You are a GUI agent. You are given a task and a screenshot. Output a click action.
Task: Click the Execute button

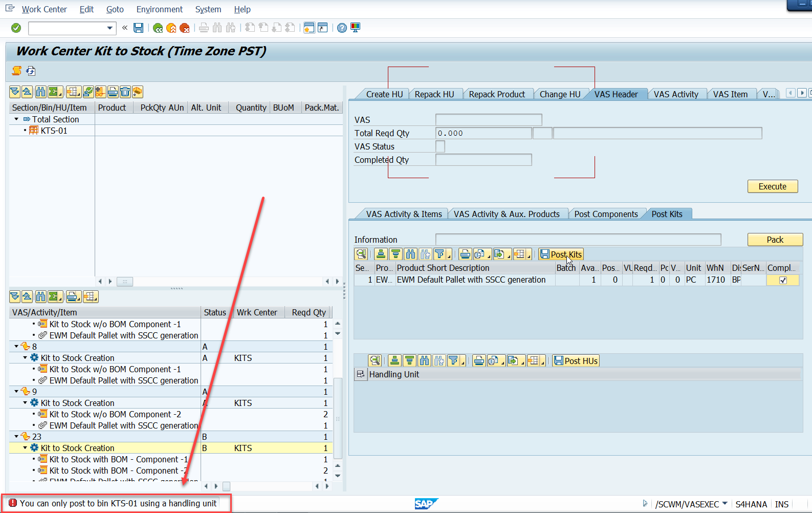pos(773,186)
